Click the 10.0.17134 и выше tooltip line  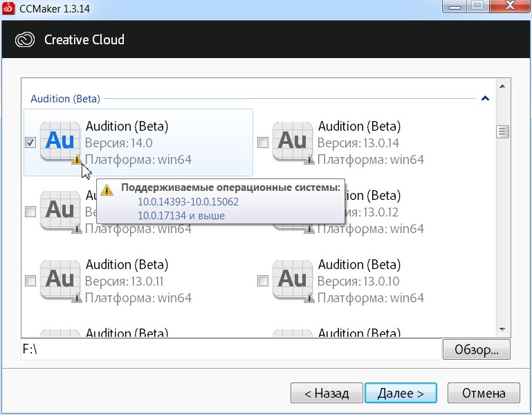tap(181, 216)
